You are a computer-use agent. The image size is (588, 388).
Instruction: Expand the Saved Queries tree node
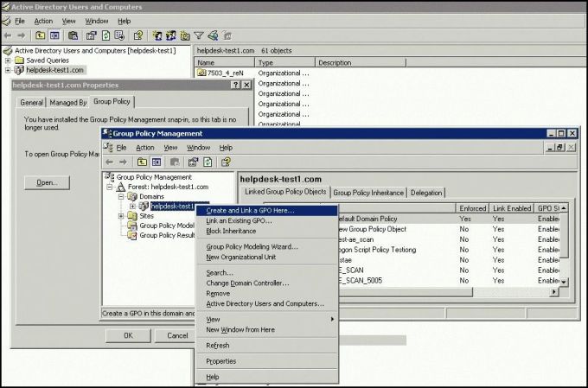pos(8,60)
